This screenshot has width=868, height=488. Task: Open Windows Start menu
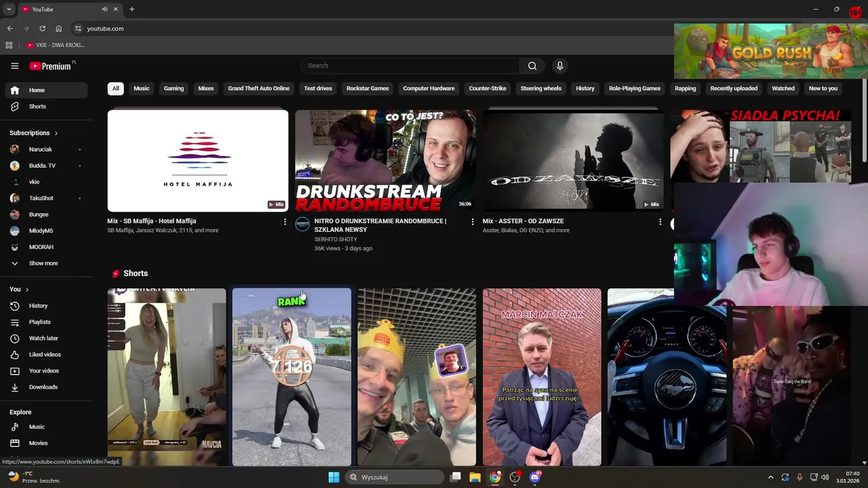tap(334, 477)
